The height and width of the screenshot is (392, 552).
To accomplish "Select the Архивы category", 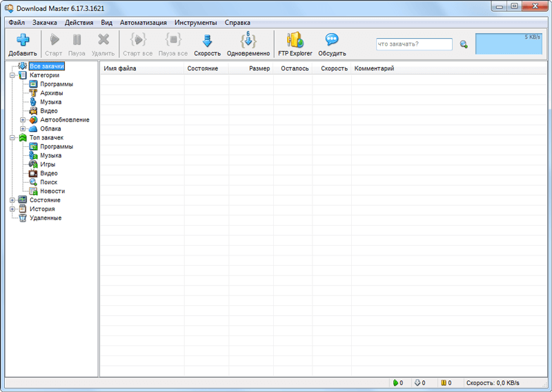I will tap(51, 93).
